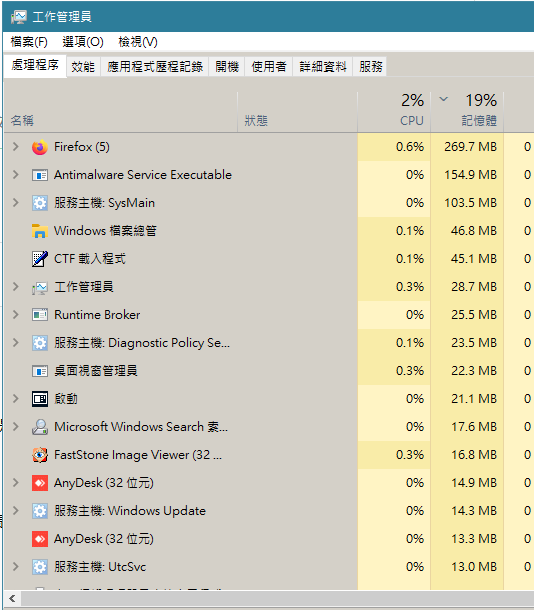The image size is (534, 610).
Task: Click the 45.1 MB memory value
Action: pyautogui.click(x=473, y=259)
